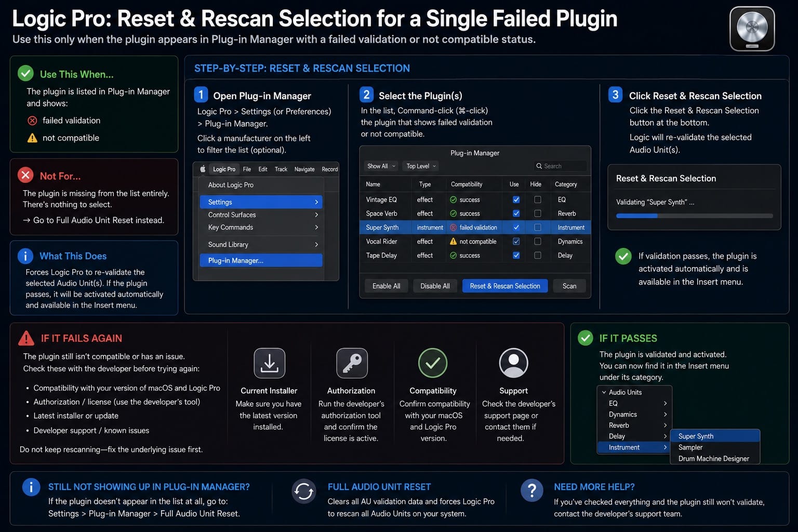
Task: Select Super Synth in the Instrument submenu
Action: 715,436
